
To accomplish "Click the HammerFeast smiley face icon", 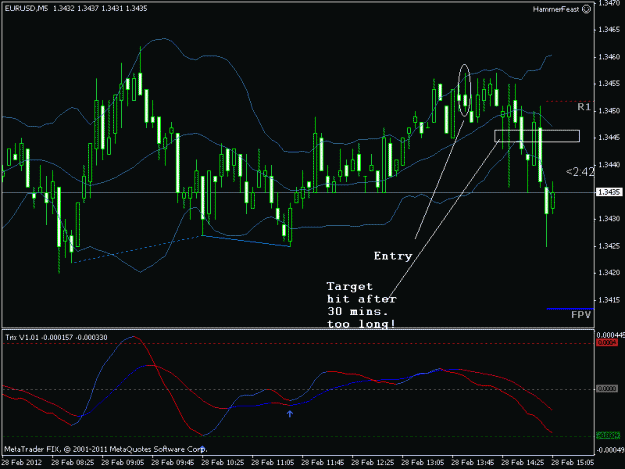I will click(586, 9).
